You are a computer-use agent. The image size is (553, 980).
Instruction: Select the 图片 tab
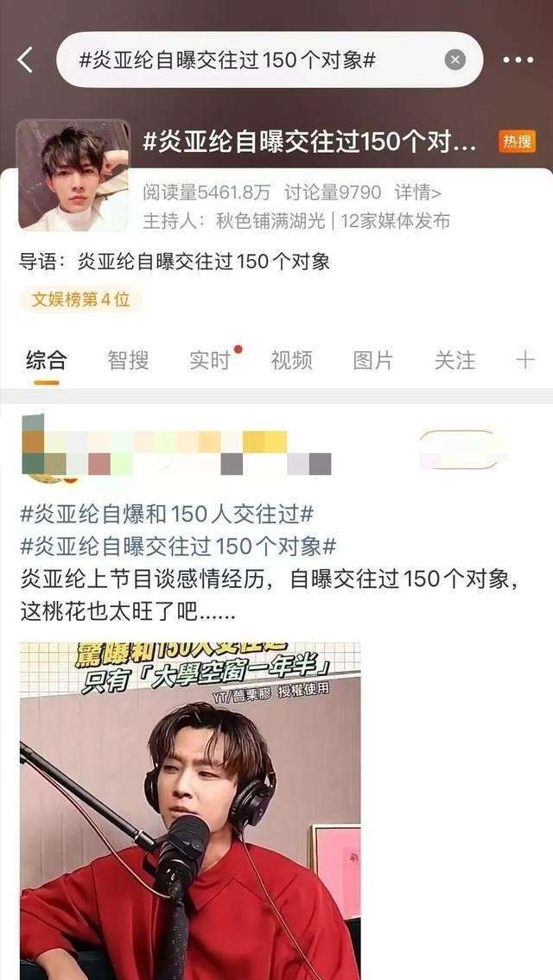pos(373,360)
